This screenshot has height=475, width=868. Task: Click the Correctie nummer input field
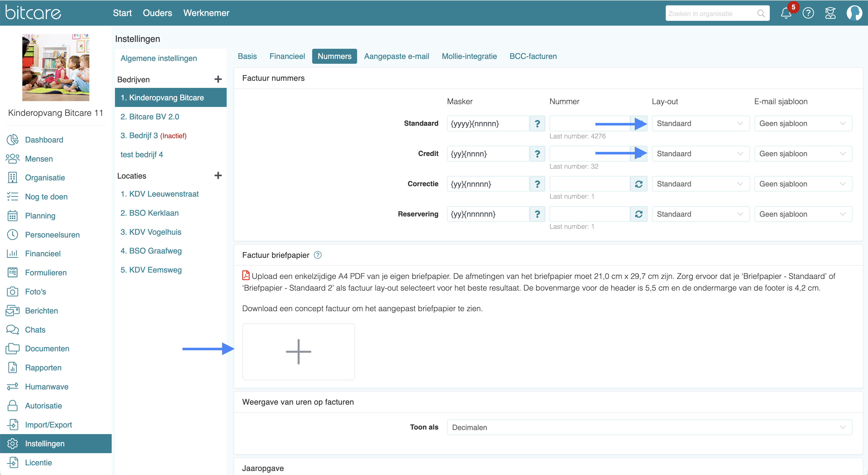pos(590,184)
